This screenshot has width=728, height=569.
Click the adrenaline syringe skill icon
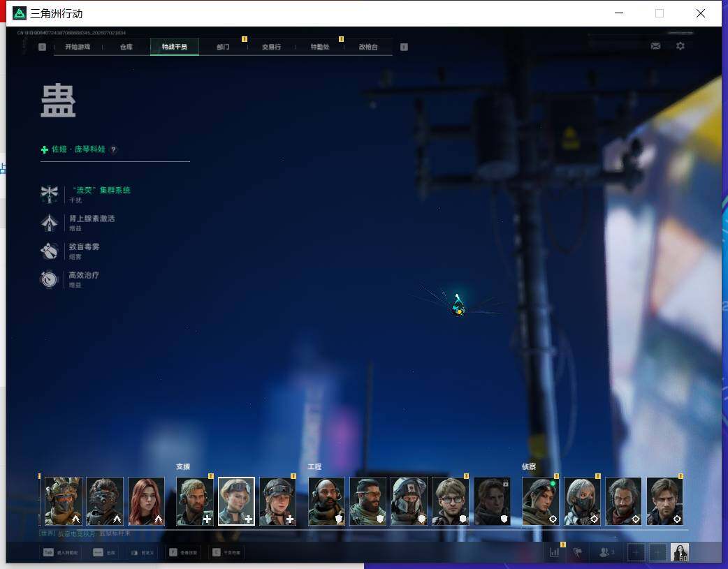pos(49,223)
